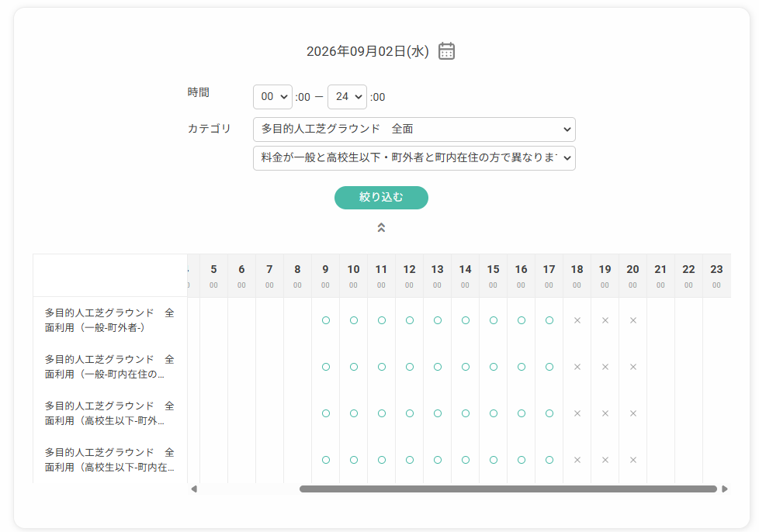Click the 2026年09月02日(水) date text
Image resolution: width=759 pixels, height=532 pixels.
pos(367,51)
